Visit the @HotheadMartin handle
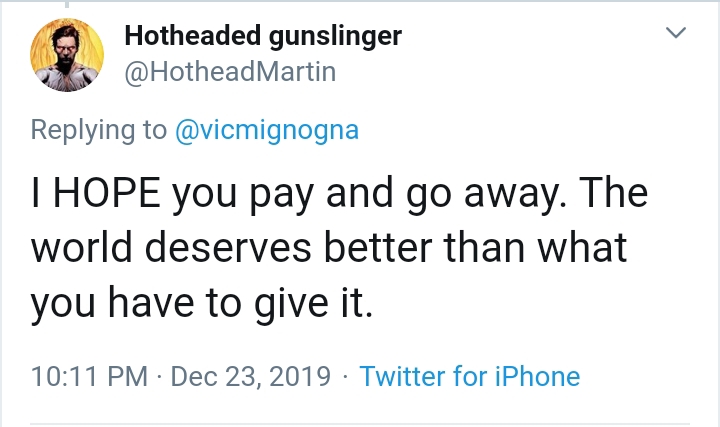 coord(230,72)
